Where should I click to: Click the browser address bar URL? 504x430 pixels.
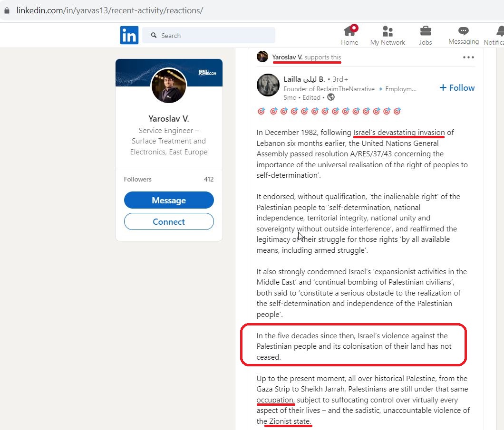[x=110, y=10]
